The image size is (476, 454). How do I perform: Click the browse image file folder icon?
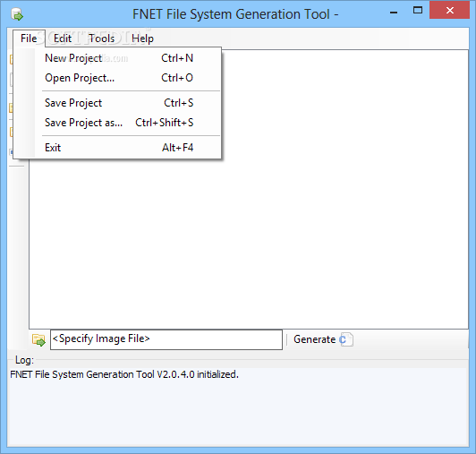(x=38, y=339)
